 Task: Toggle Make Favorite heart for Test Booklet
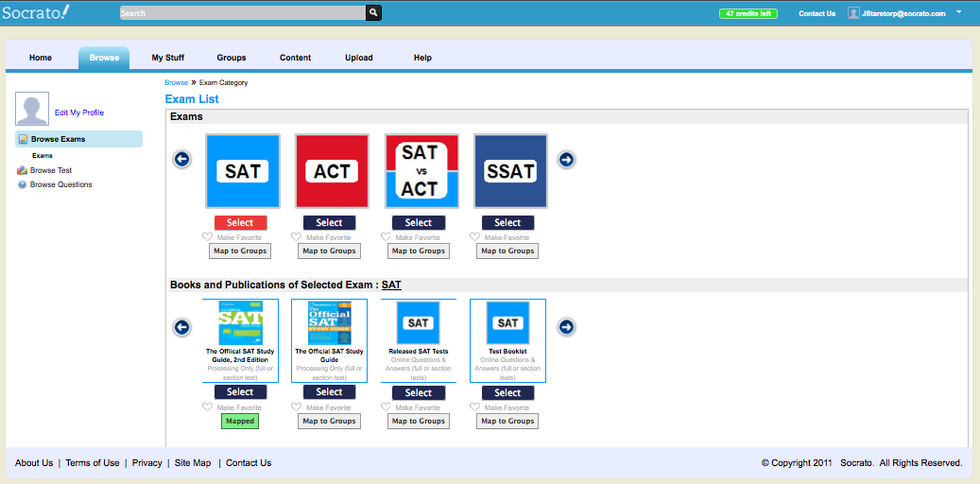click(x=475, y=407)
